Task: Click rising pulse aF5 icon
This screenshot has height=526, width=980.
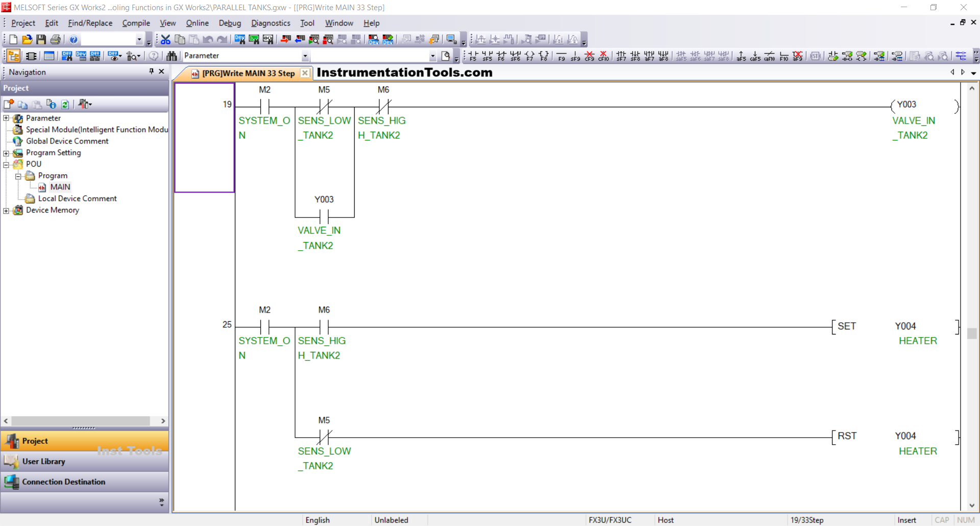Action: tap(741, 56)
